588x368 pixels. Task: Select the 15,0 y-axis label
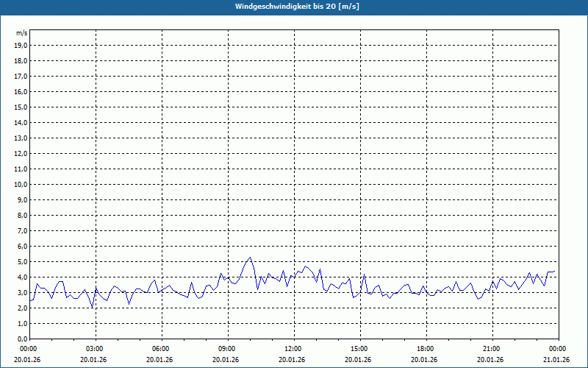[21, 107]
